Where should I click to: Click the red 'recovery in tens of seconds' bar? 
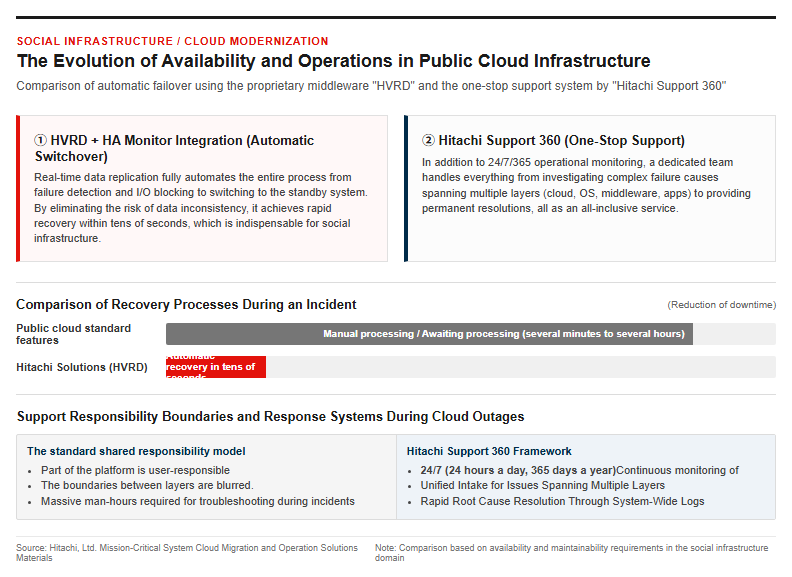pyautogui.click(x=216, y=367)
